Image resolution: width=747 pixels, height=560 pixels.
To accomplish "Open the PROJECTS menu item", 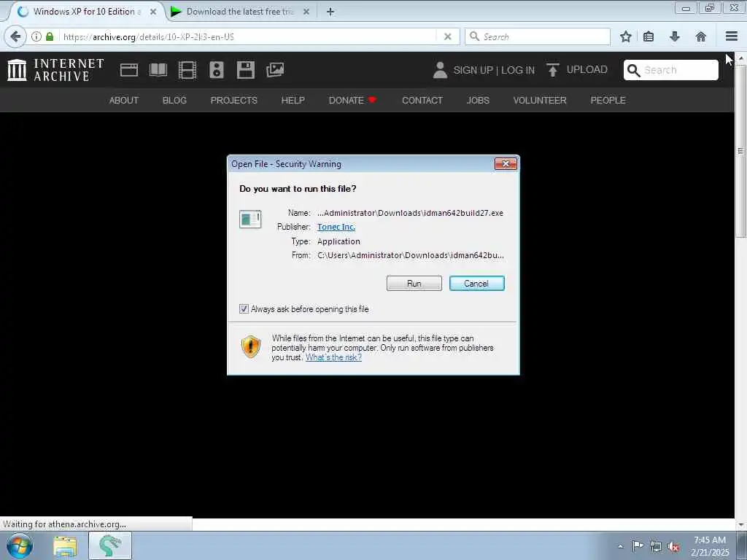I will point(234,101).
